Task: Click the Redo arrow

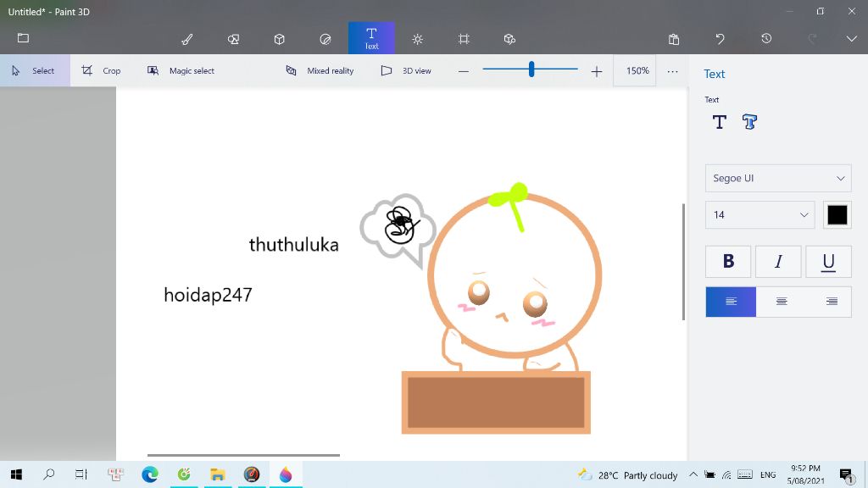Action: click(812, 39)
